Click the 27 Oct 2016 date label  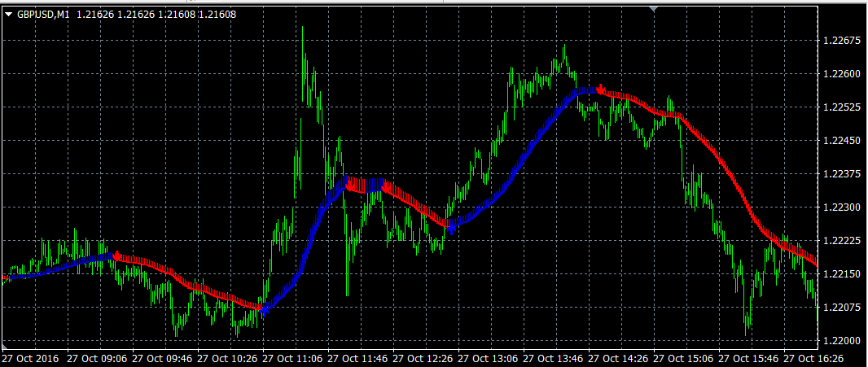tap(30, 358)
